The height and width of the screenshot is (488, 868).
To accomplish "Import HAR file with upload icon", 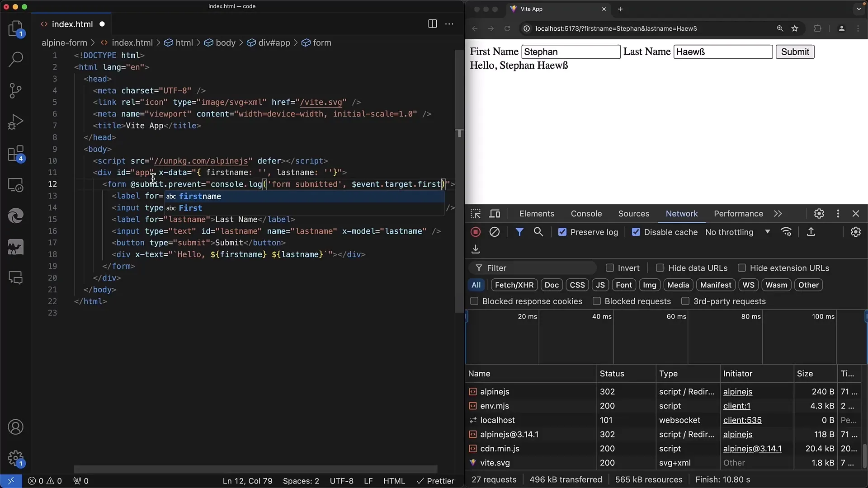I will point(811,232).
